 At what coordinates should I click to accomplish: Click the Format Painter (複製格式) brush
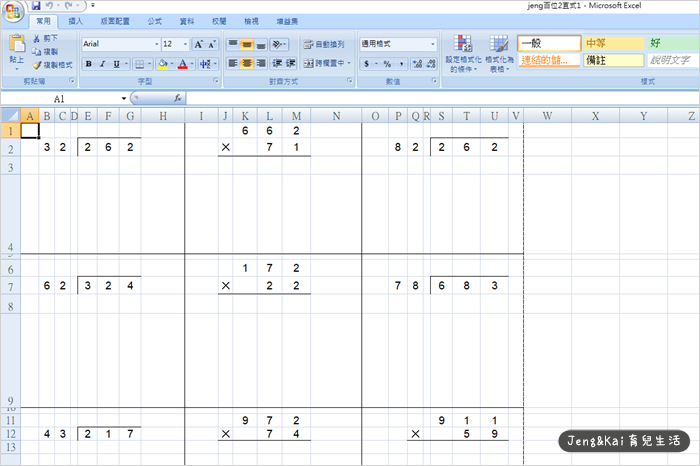coord(37,65)
